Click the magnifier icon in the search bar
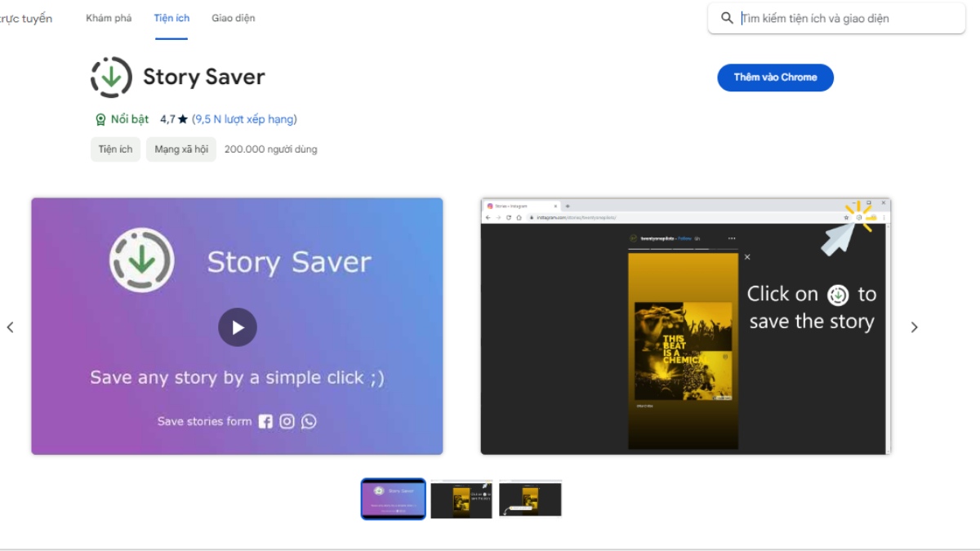This screenshot has width=980, height=551. point(728,18)
